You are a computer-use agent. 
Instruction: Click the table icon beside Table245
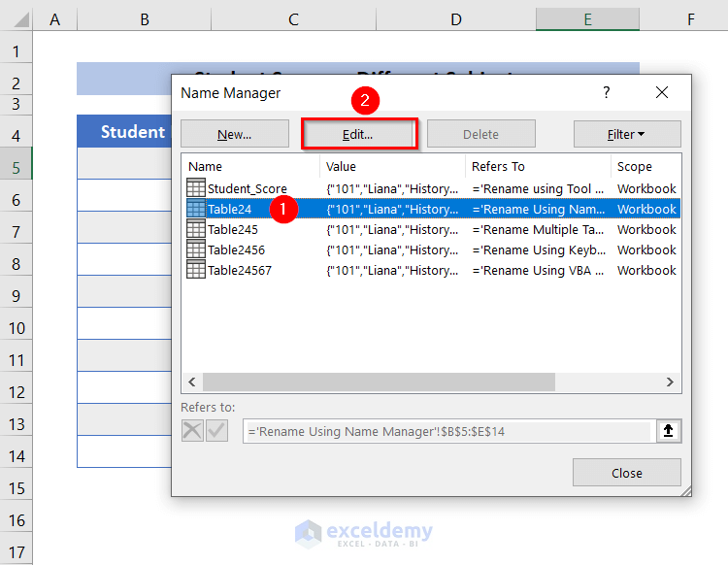click(x=195, y=229)
